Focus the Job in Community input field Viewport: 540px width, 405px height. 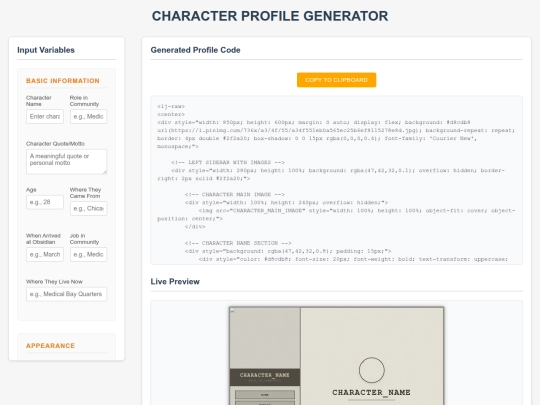(x=89, y=255)
